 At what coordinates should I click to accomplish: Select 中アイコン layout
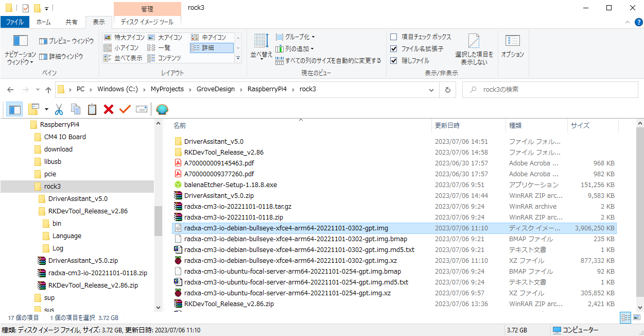208,38
